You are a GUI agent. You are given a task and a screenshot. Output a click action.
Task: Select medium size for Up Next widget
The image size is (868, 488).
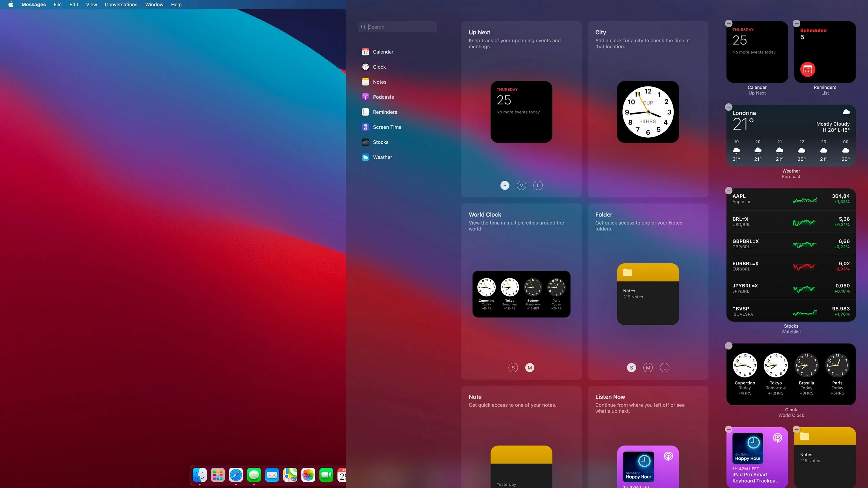point(521,186)
